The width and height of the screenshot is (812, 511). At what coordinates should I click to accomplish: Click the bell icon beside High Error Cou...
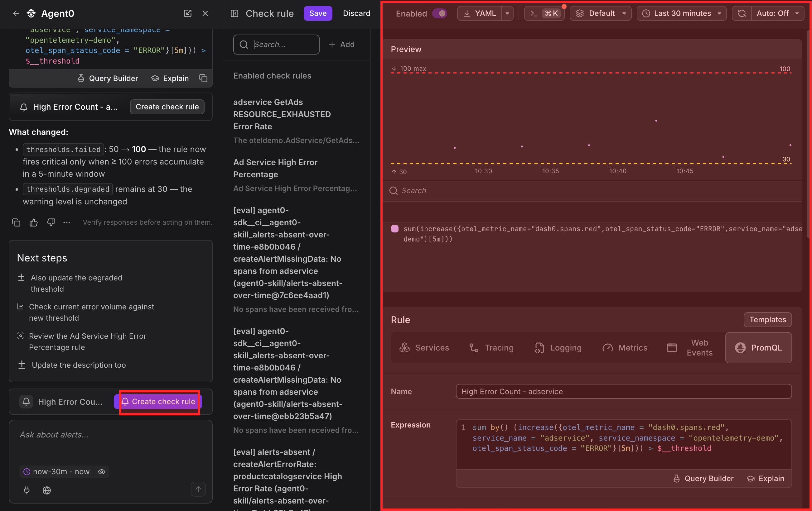[26, 402]
